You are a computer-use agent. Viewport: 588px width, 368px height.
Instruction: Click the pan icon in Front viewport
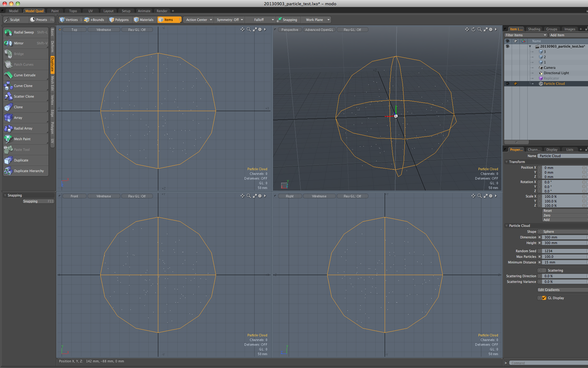tap(242, 196)
